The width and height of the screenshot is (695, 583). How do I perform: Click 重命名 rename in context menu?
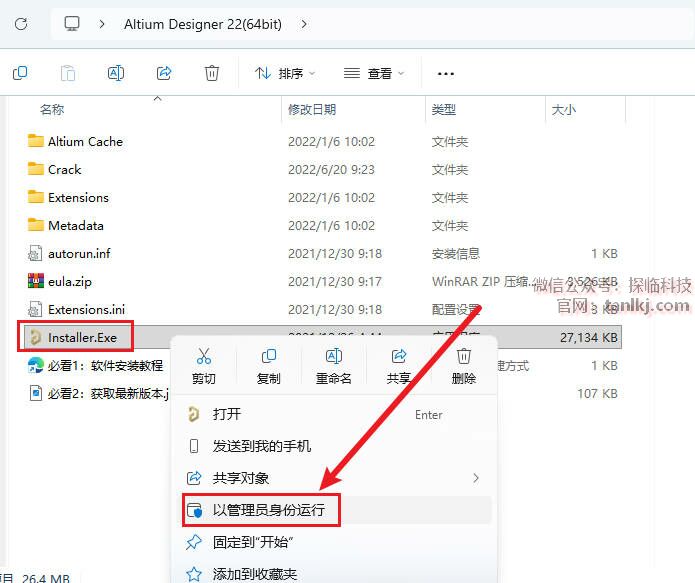[x=333, y=366]
